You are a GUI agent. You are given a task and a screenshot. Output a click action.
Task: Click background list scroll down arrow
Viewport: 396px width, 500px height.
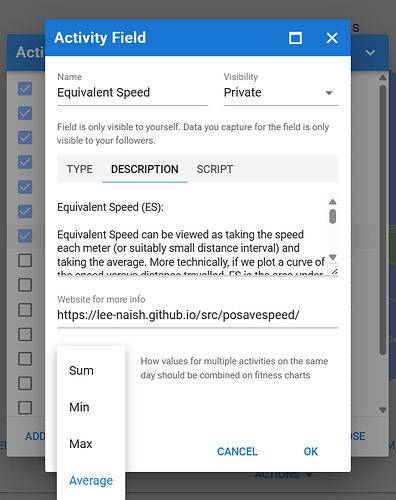tap(383, 410)
